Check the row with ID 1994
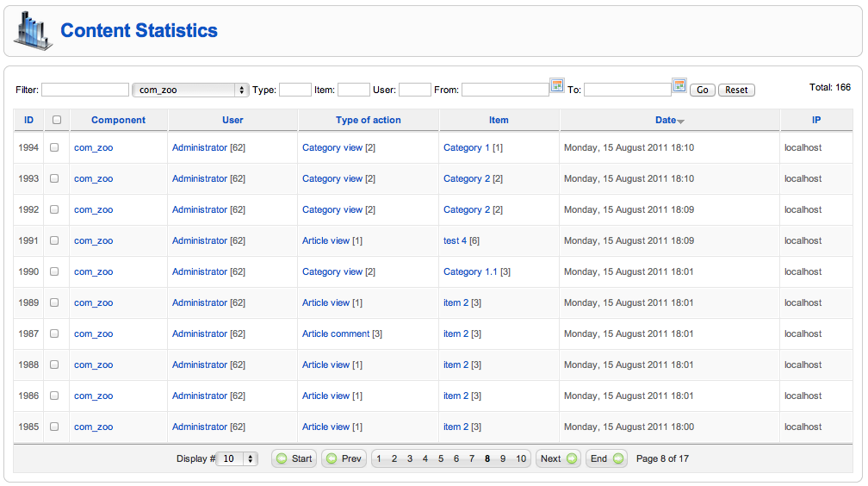Viewport: 868px width, 486px height. [x=54, y=147]
